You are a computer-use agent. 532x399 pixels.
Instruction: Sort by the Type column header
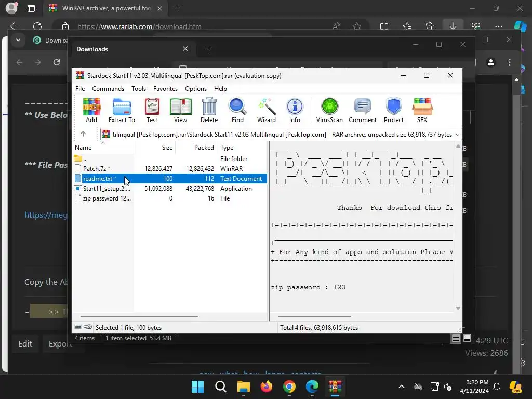(x=242, y=147)
